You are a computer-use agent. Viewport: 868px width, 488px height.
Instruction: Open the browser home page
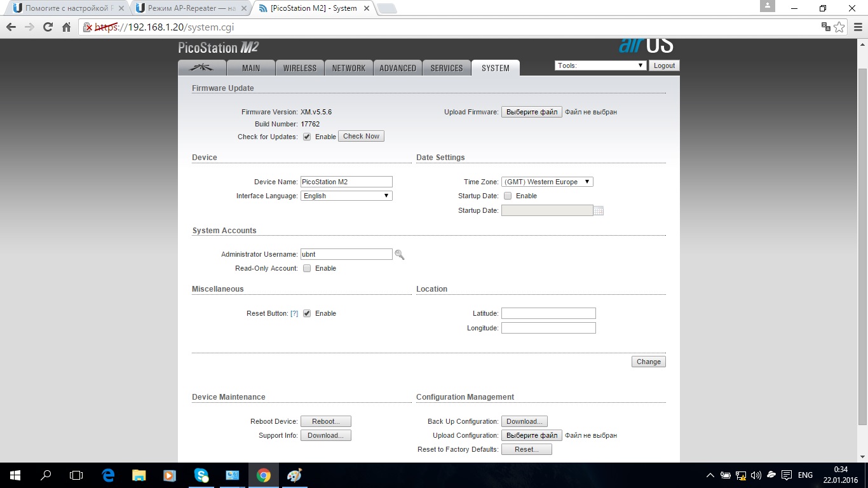click(x=66, y=27)
